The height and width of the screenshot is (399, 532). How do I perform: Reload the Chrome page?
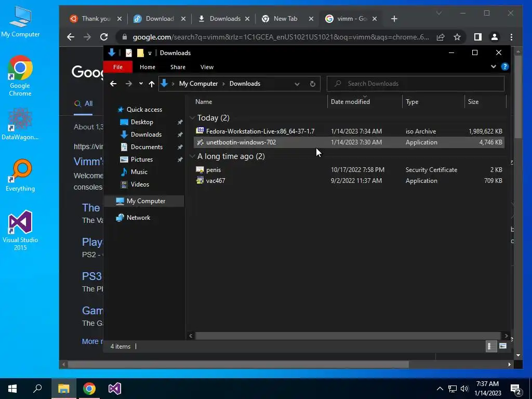tap(104, 37)
